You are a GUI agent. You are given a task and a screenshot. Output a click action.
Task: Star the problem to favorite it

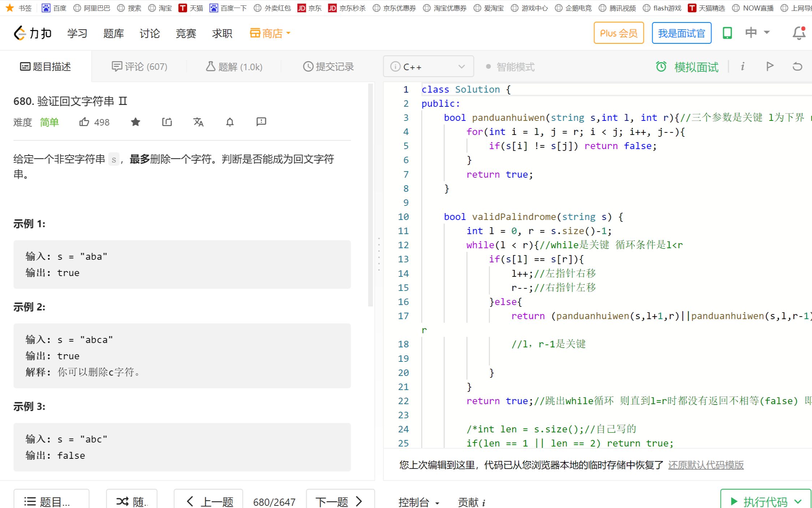[x=136, y=122]
